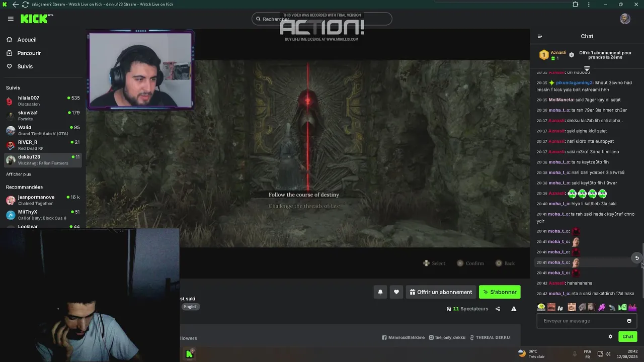Image resolution: width=644 pixels, height=362 pixels.
Task: Report stream with warning triangle icon
Action: point(514,309)
